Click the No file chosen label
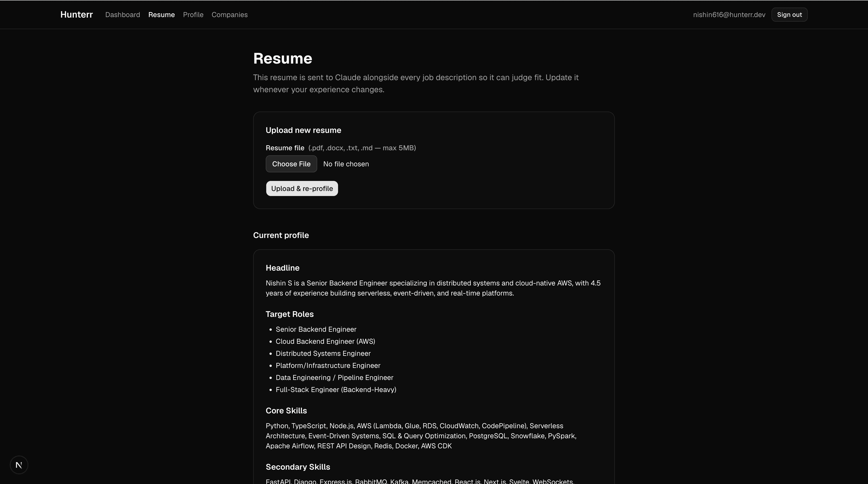 click(x=346, y=164)
